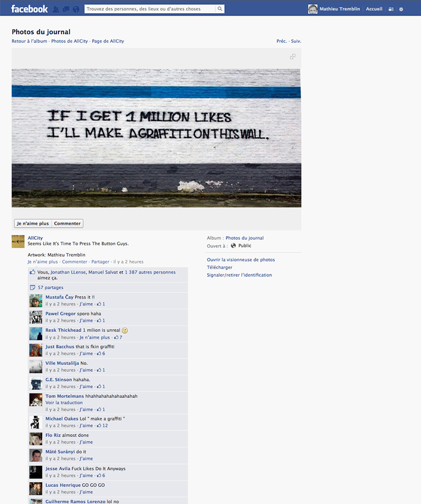Expand 'Voir la traduction' on Tom's comment
The width and height of the screenshot is (421, 504).
[64, 403]
